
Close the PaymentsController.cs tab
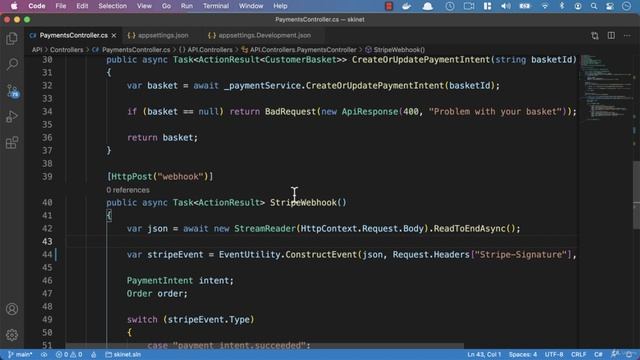pos(114,36)
